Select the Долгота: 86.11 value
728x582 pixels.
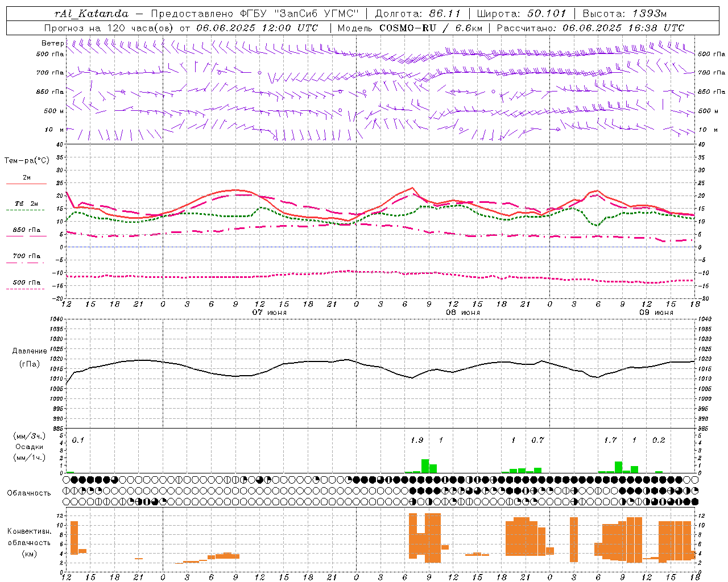tap(418, 14)
